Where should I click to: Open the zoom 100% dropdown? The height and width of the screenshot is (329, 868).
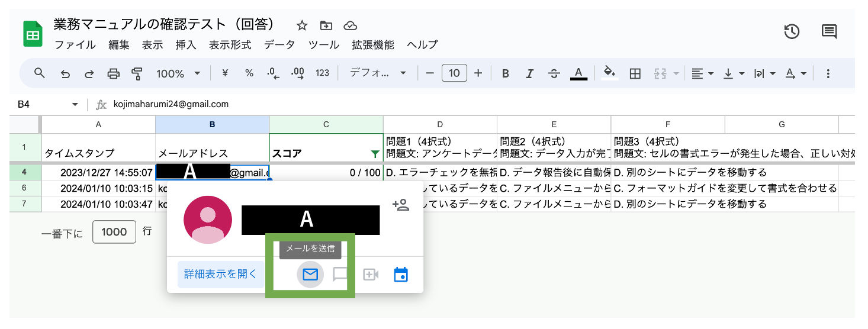click(178, 73)
